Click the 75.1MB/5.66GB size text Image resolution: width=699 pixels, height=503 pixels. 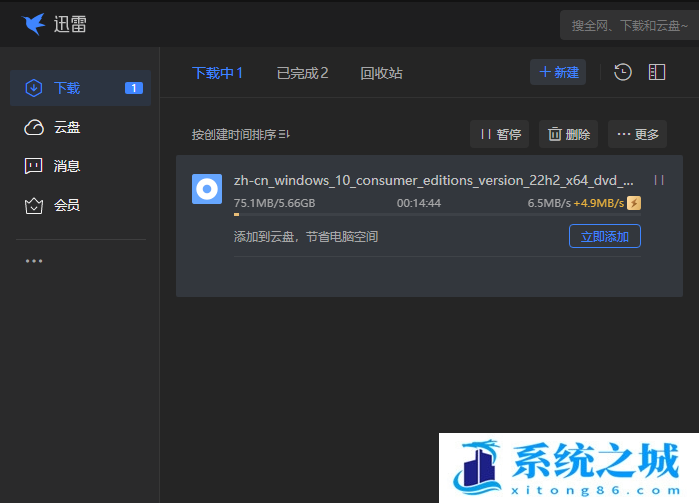pos(275,203)
